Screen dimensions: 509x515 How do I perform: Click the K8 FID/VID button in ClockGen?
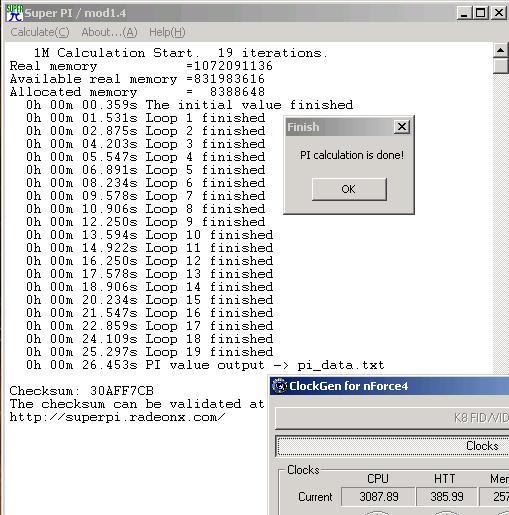(x=392, y=418)
